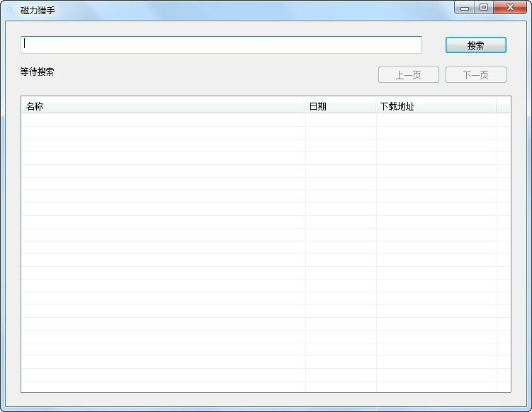The width and height of the screenshot is (532, 412).
Task: Click the search keyword input field
Action: pos(221,45)
